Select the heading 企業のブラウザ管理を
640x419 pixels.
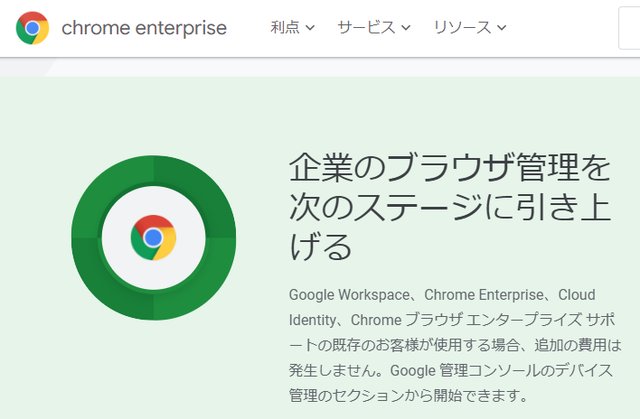[450, 168]
